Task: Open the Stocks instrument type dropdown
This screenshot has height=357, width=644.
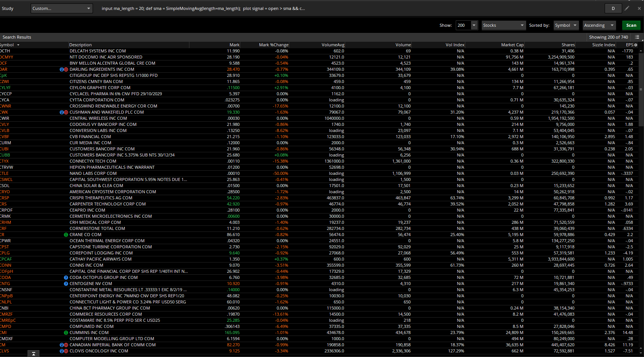Action: [x=504, y=25]
